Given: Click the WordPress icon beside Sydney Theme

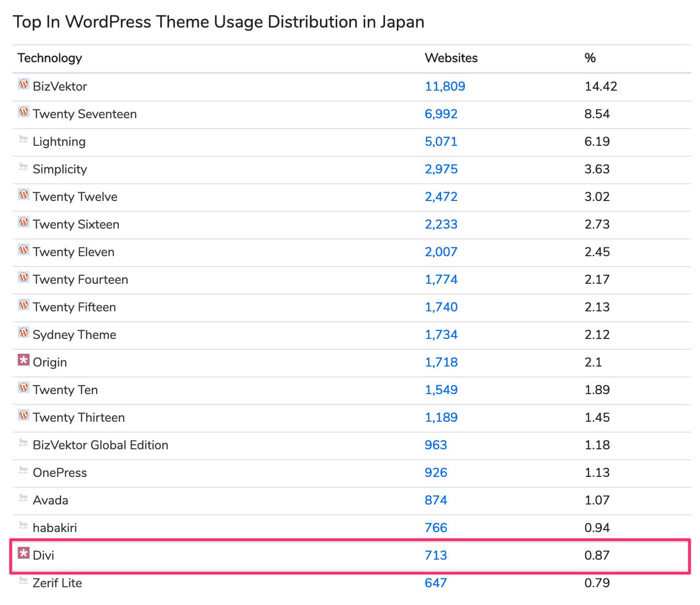Looking at the screenshot, I should tap(24, 333).
